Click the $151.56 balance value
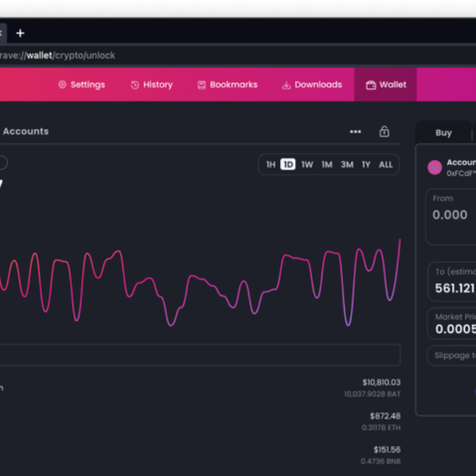The height and width of the screenshot is (476, 476). [387, 450]
